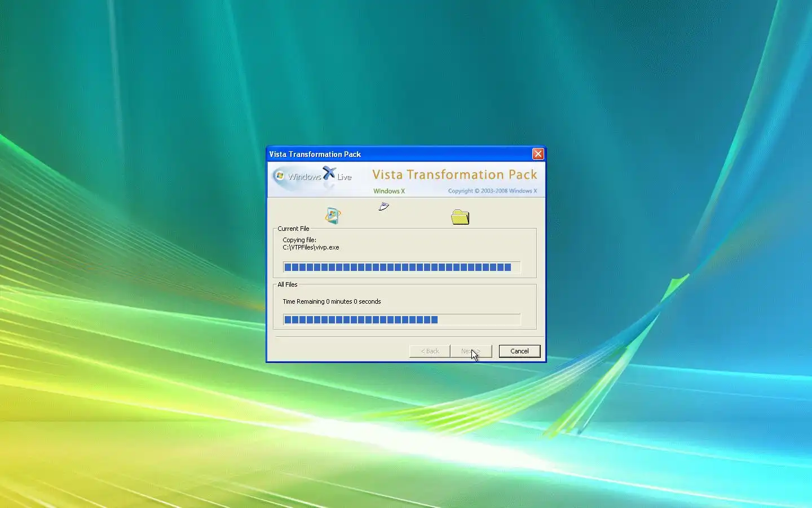Viewport: 812px width, 508px height.
Task: Click the 'Time Remaining 0 minutes 0 seconds' text
Action: coord(332,301)
